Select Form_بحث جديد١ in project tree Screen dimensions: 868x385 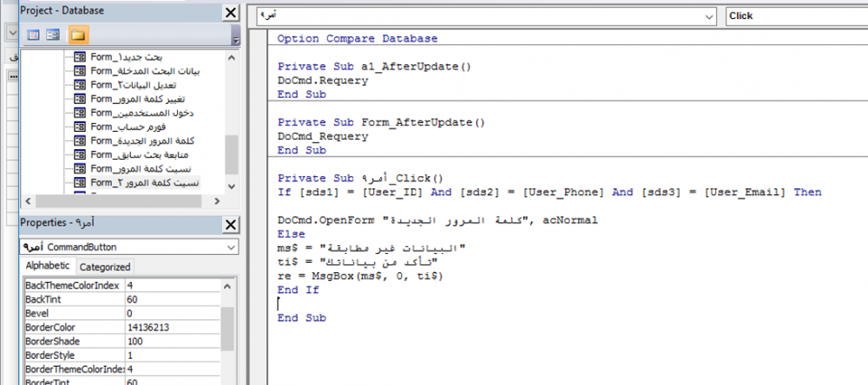click(x=126, y=57)
